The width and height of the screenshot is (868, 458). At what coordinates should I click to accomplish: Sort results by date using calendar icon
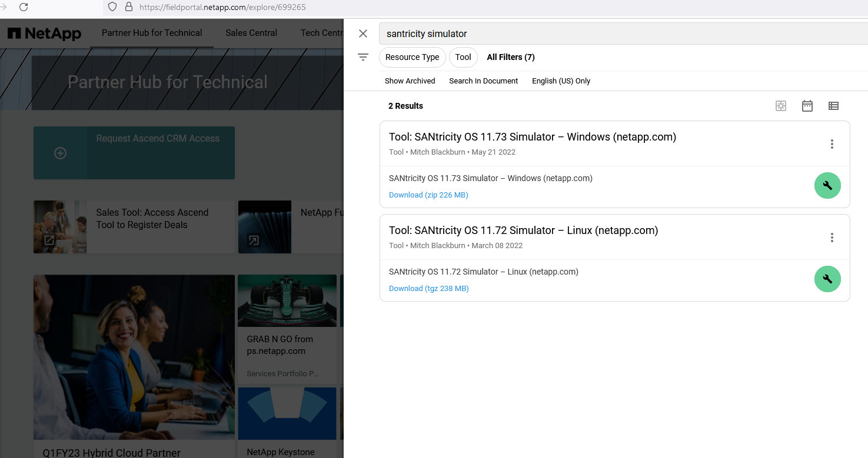[807, 106]
